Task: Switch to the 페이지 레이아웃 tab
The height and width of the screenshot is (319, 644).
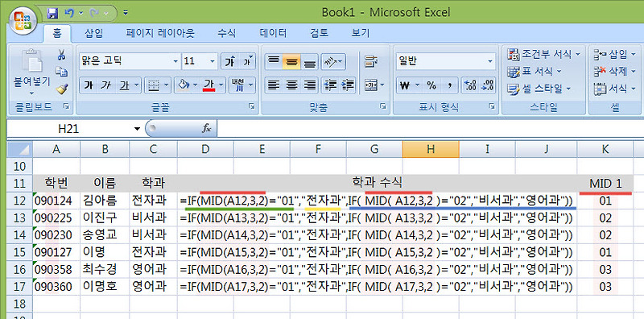Action: coord(160,33)
